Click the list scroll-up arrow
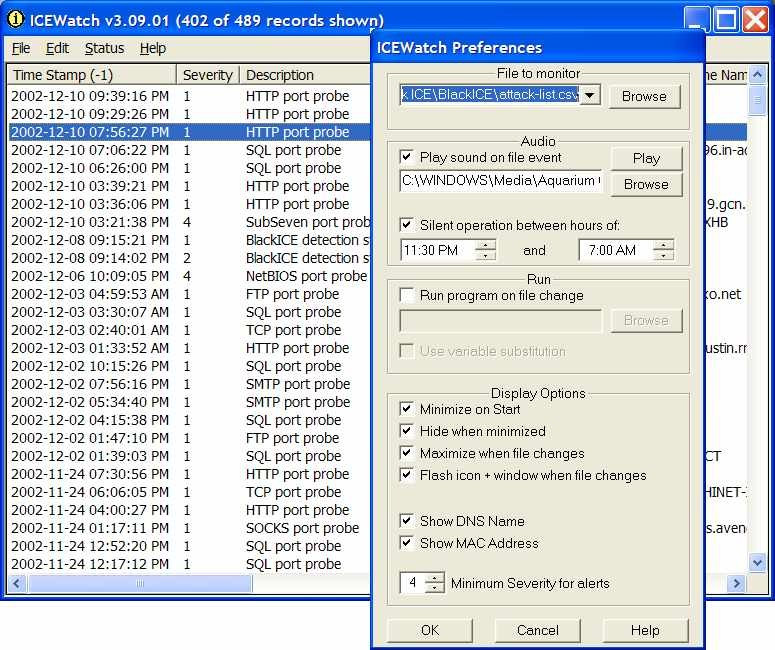 pos(757,75)
